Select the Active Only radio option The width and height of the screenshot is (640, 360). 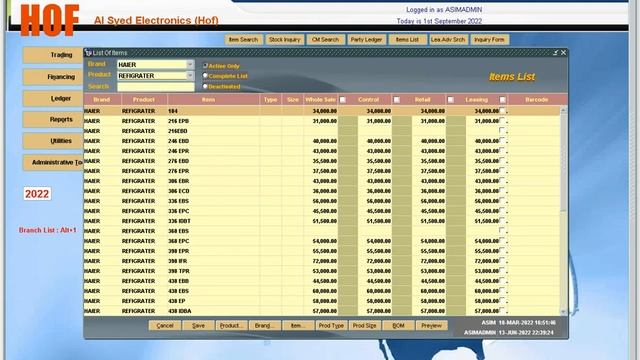tap(205, 65)
